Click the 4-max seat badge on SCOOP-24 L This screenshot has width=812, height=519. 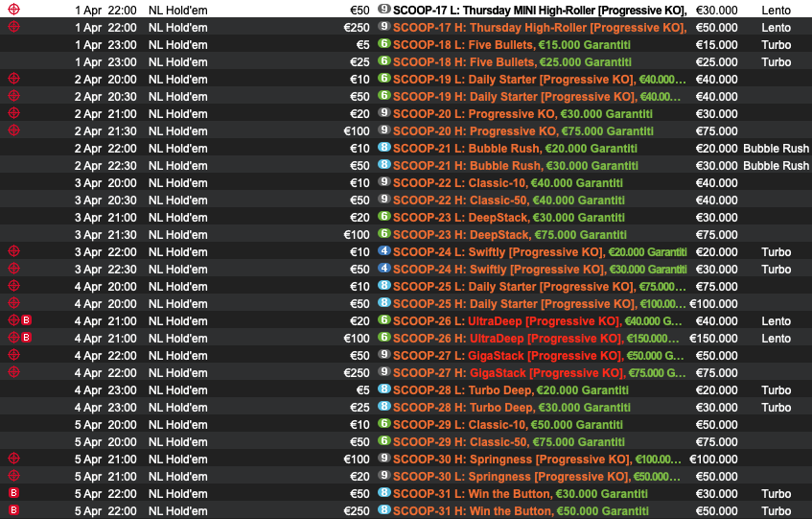383,250
